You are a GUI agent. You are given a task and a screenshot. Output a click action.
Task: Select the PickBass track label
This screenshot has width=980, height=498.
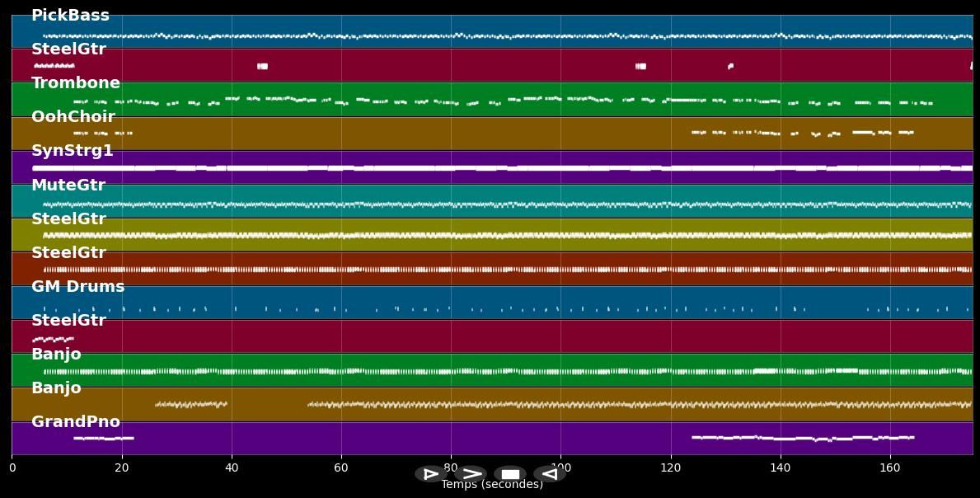pos(70,16)
